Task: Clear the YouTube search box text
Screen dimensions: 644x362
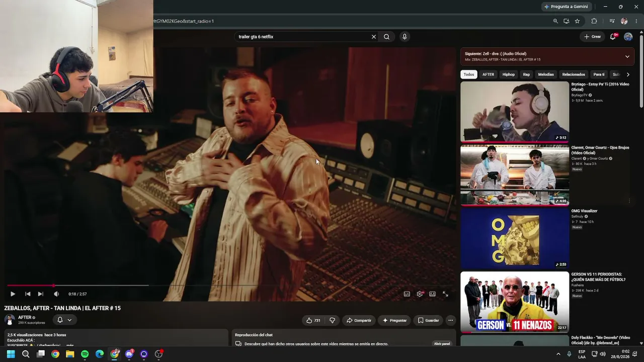Action: (374, 37)
